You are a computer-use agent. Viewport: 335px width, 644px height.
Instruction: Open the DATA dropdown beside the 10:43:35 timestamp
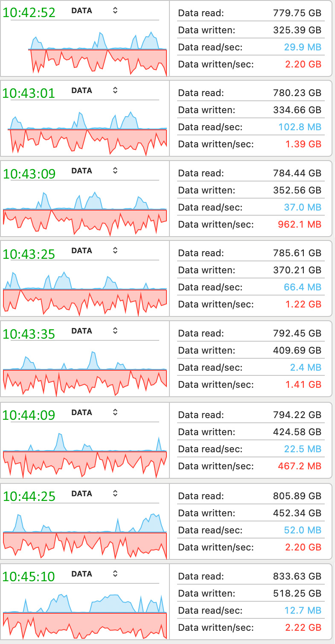click(115, 331)
